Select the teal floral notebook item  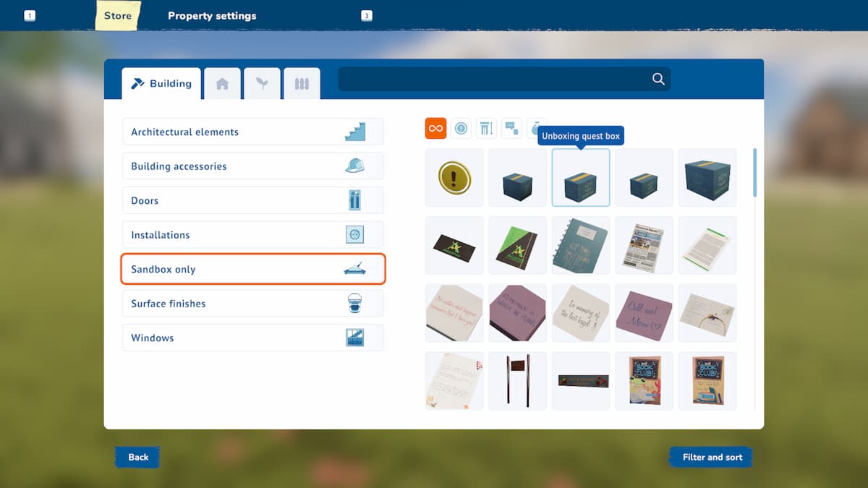pyautogui.click(x=581, y=246)
